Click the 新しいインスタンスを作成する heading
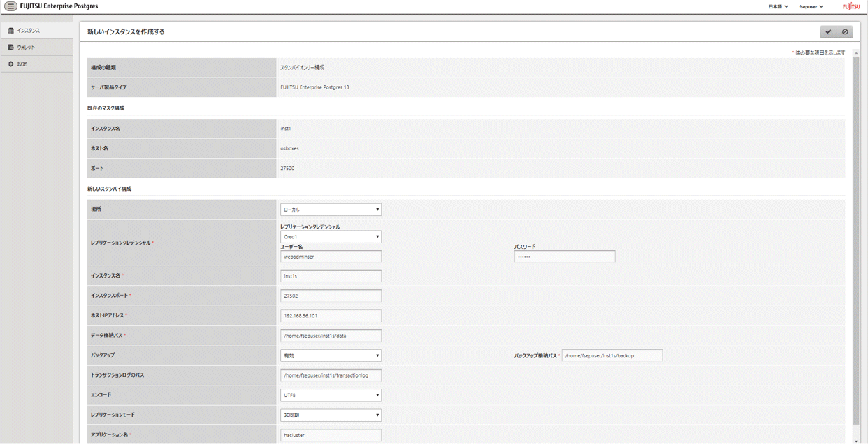The width and height of the screenshot is (868, 444). coord(126,32)
